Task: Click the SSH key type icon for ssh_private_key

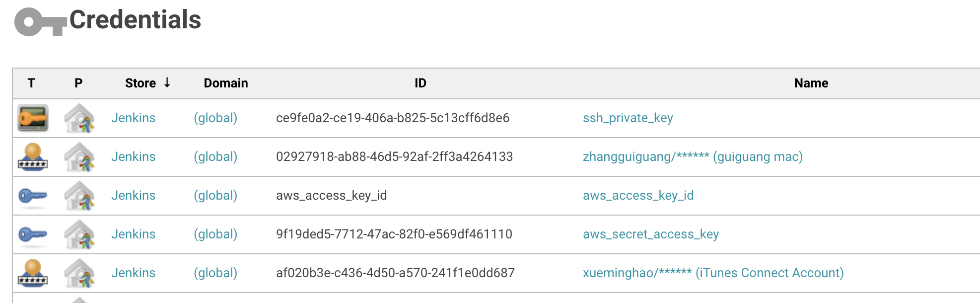Action: pos(33,118)
